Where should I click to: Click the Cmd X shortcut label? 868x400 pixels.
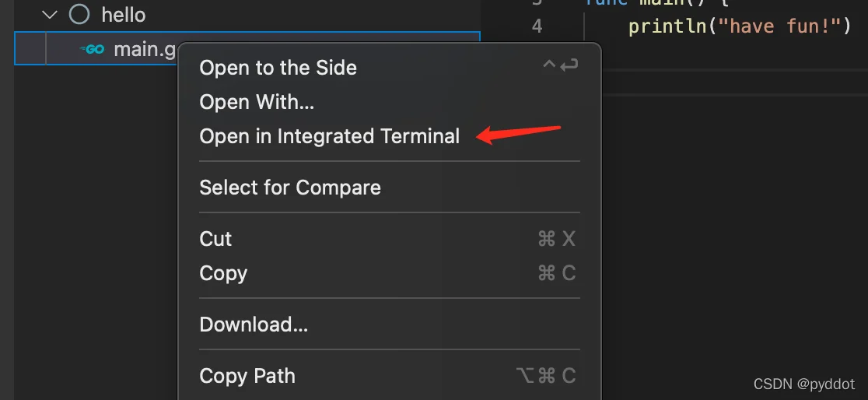(x=557, y=240)
